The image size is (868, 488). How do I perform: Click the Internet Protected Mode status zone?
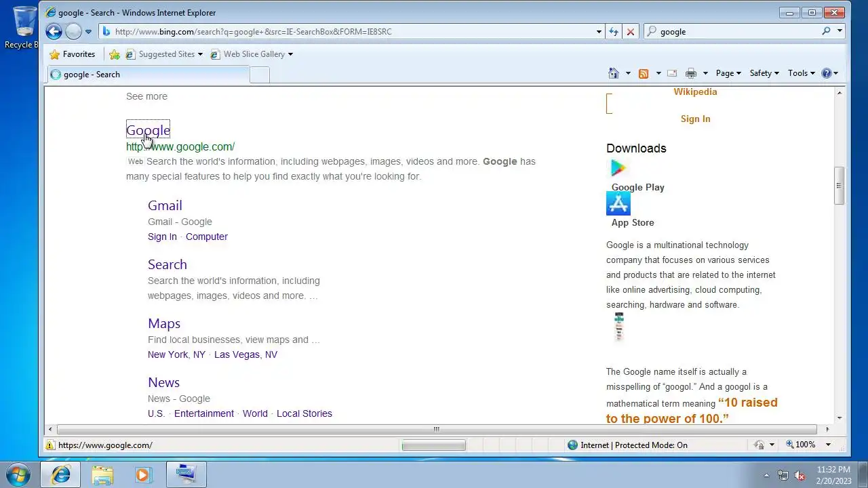627,445
